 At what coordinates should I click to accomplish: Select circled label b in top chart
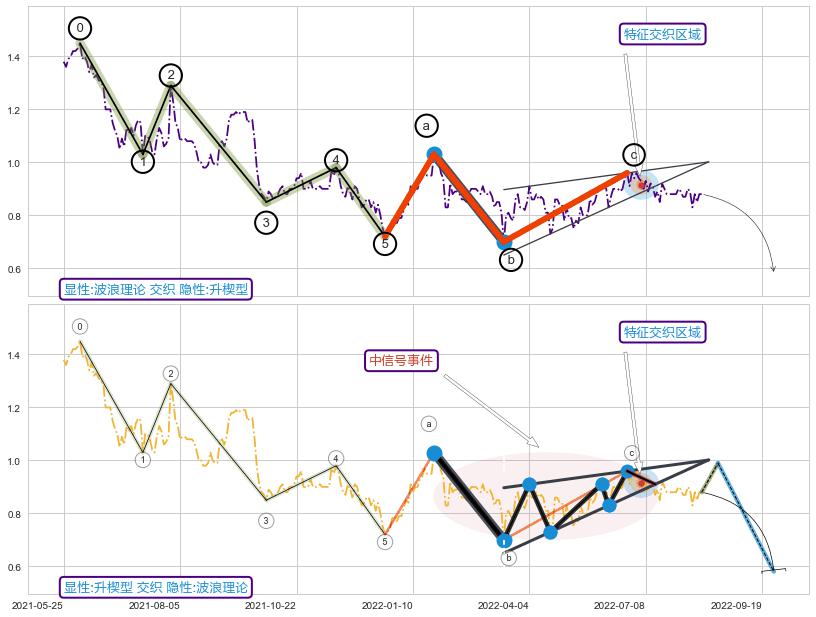[510, 260]
